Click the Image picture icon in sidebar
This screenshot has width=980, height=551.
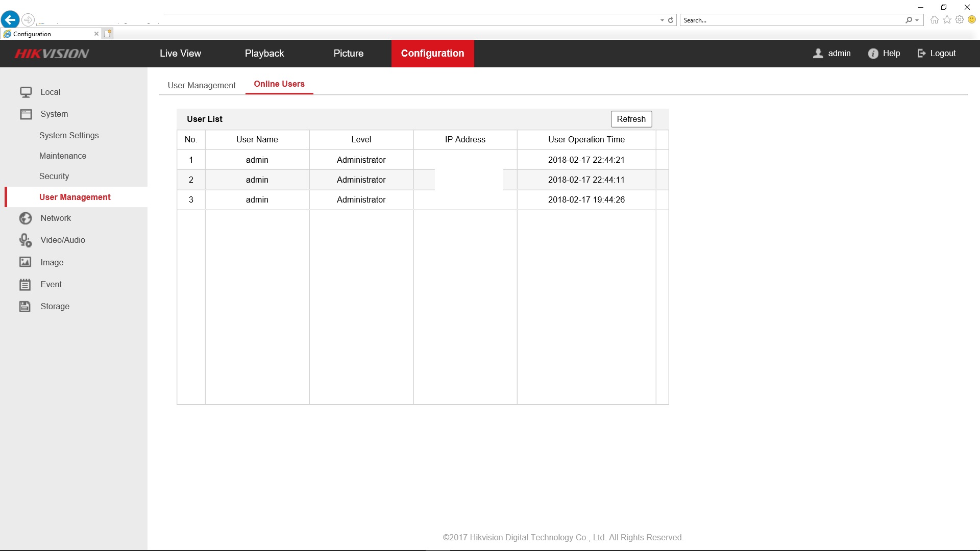click(26, 262)
